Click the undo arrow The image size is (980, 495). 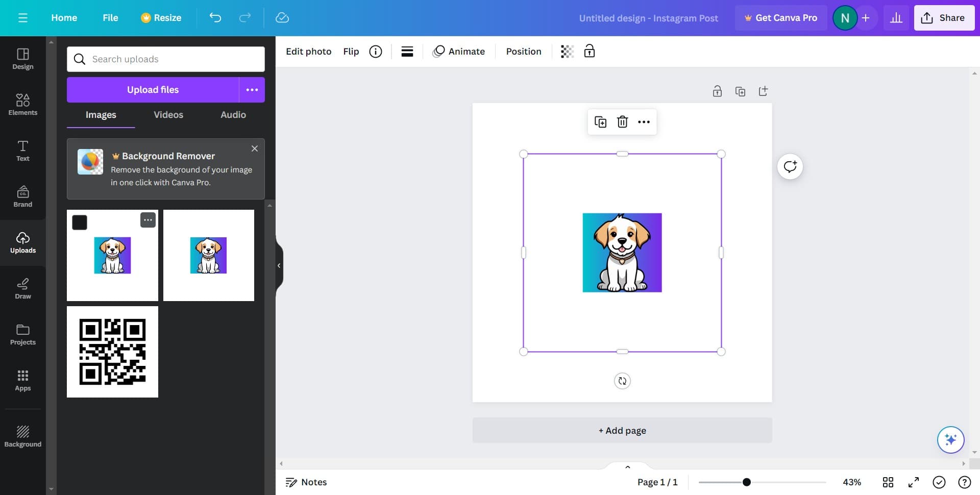pyautogui.click(x=215, y=18)
